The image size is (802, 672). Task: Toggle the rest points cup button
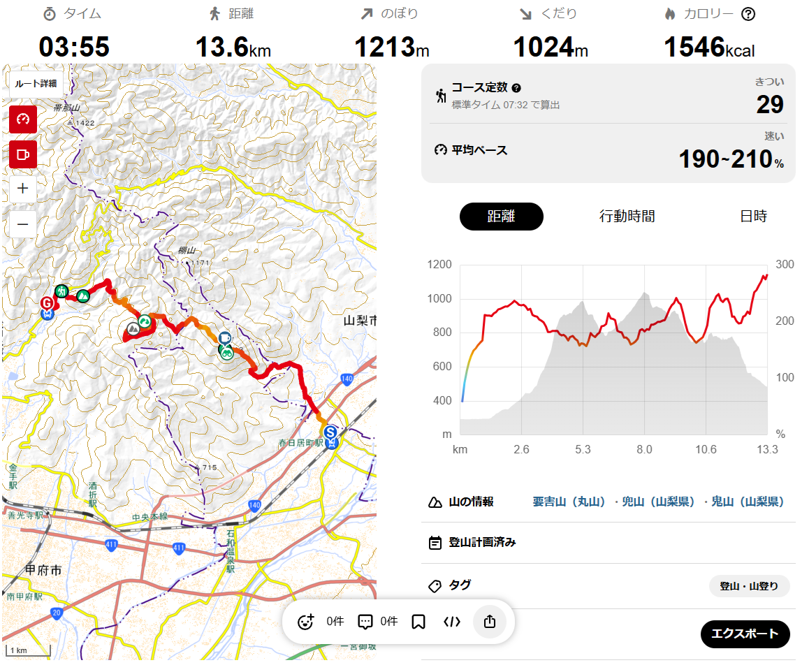click(x=23, y=154)
